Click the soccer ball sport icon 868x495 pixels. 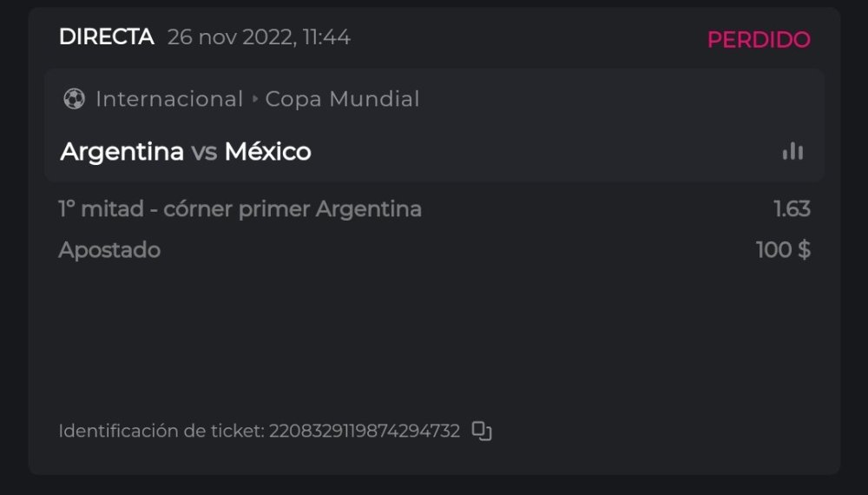click(74, 99)
